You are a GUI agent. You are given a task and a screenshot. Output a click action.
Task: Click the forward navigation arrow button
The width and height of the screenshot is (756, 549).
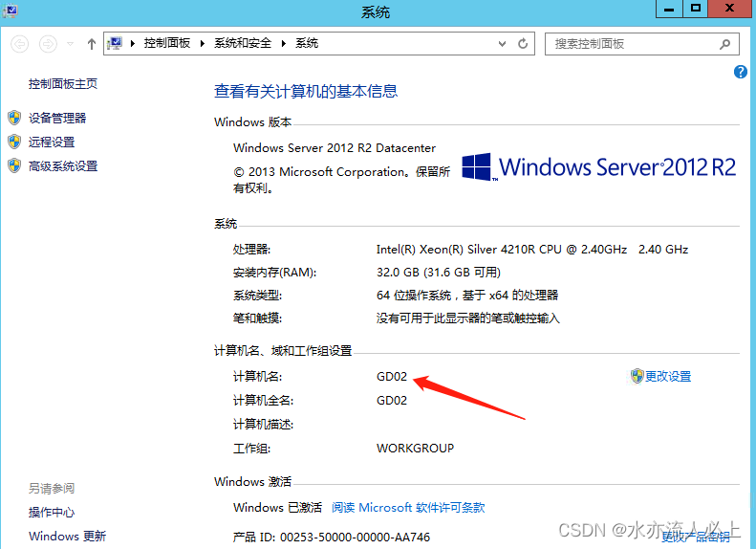point(48,44)
